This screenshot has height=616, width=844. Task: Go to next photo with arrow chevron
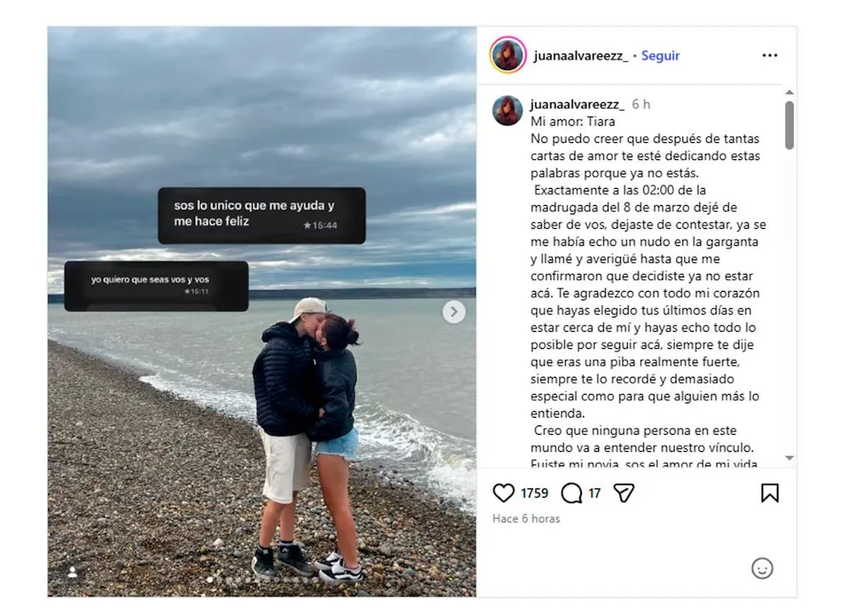[453, 311]
